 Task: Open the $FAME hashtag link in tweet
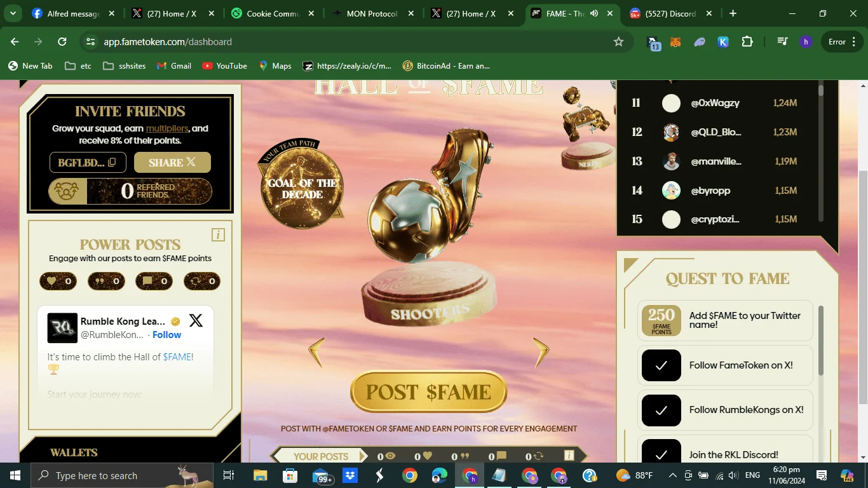point(177,357)
